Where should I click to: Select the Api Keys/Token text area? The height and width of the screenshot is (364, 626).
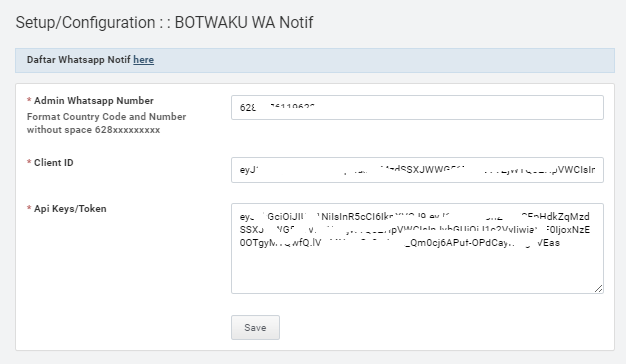(417, 248)
